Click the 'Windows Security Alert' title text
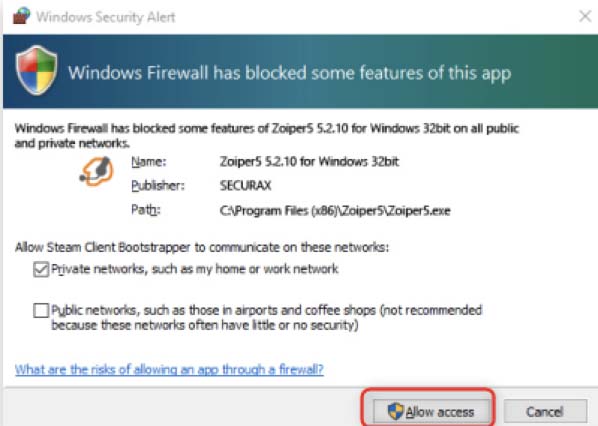Image resolution: width=598 pixels, height=426 pixels. click(x=106, y=17)
